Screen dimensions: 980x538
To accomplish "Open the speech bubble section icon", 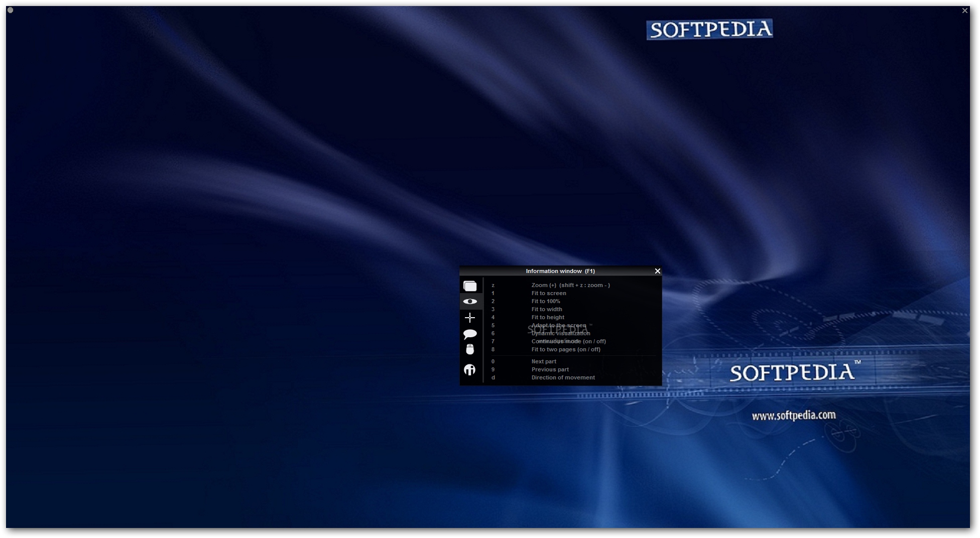I will coord(470,334).
